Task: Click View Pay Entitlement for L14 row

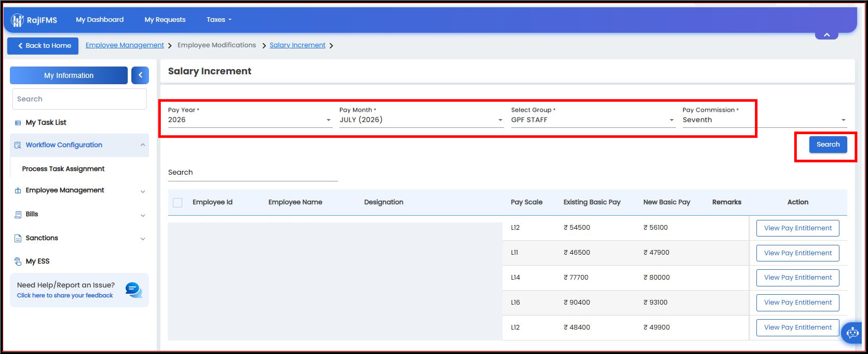Action: pyautogui.click(x=798, y=278)
